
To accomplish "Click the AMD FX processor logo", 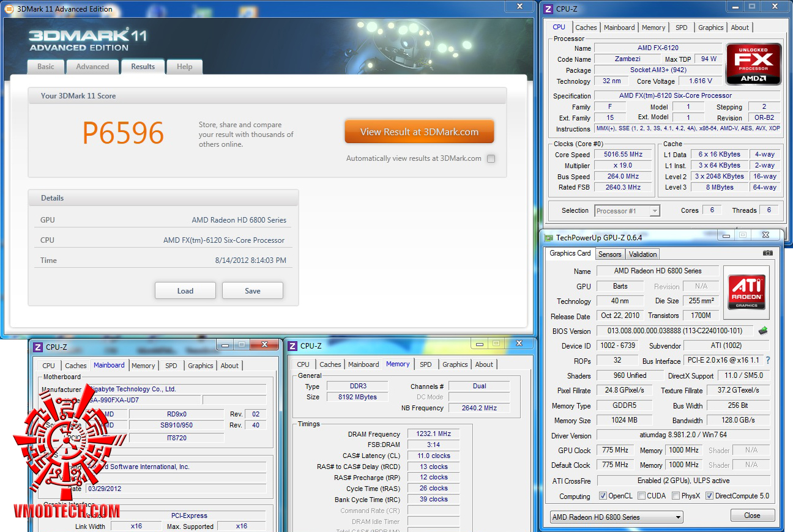I will (x=753, y=64).
